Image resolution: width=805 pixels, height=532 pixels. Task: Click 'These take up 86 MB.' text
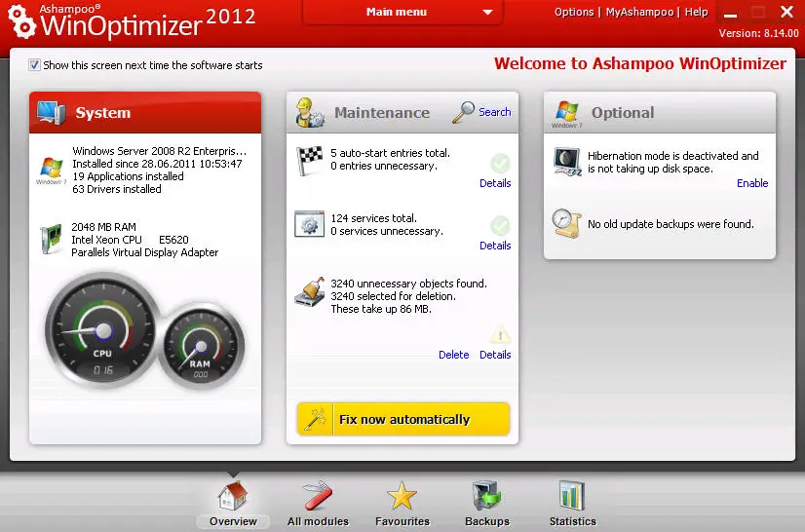click(x=381, y=309)
